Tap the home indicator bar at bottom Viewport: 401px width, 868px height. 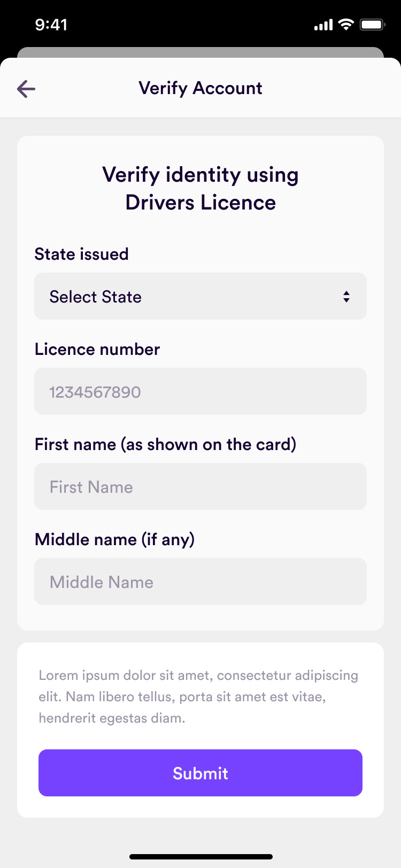pyautogui.click(x=200, y=857)
